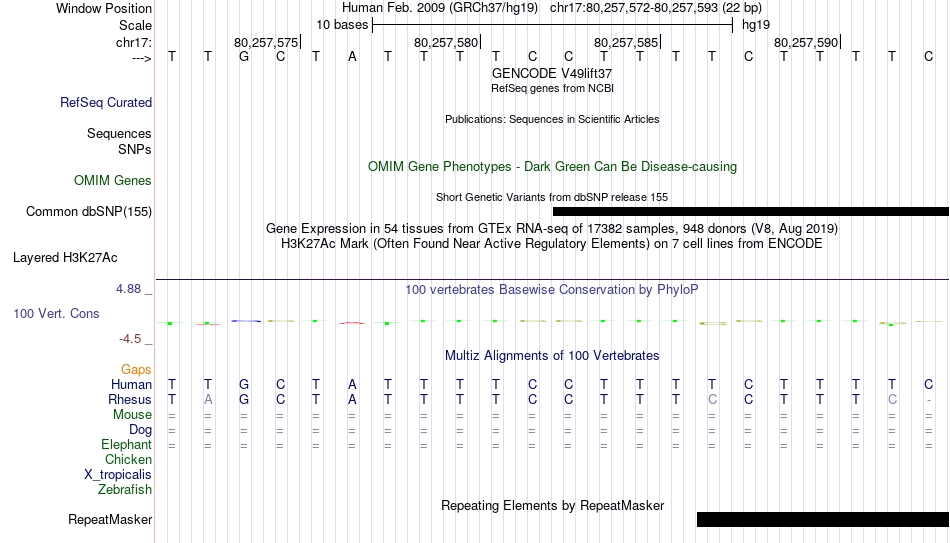
Task: Click the 10 bases scale label
Action: 342,25
